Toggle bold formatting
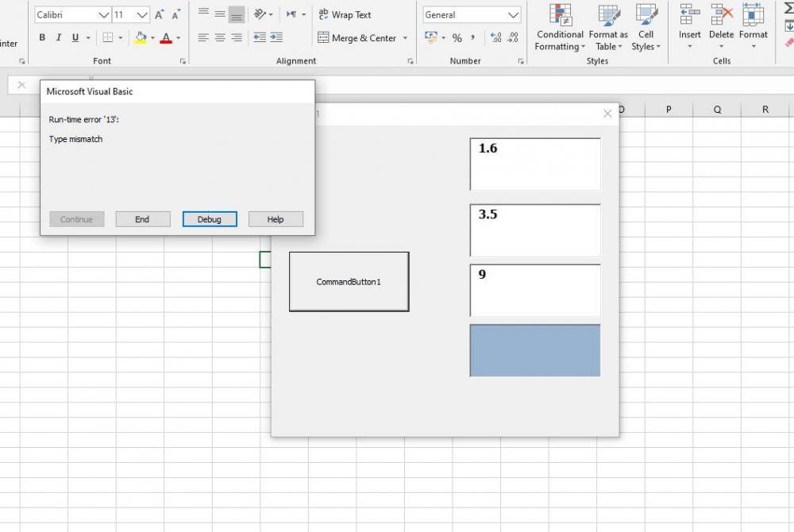The width and height of the screenshot is (794, 532). [42, 38]
